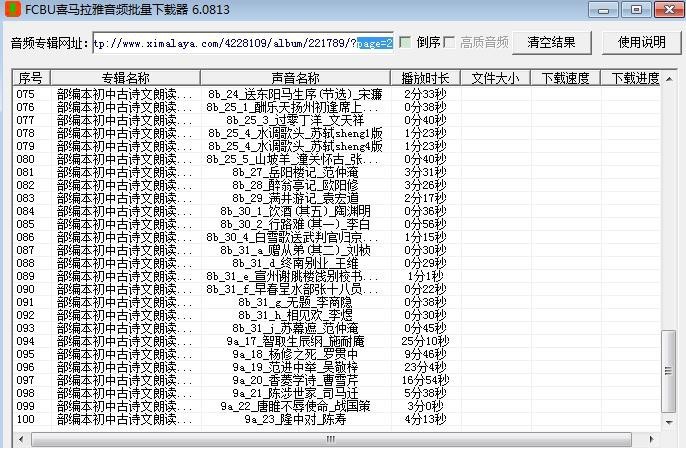The width and height of the screenshot is (686, 471).
Task: Select row 090 早春呈水部张十八员
Action: [x=336, y=289]
